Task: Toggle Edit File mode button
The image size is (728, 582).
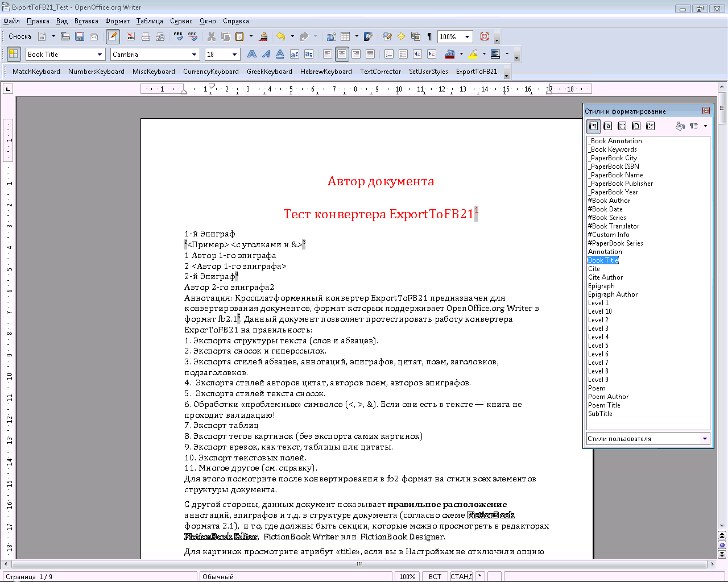Action: pyautogui.click(x=113, y=36)
